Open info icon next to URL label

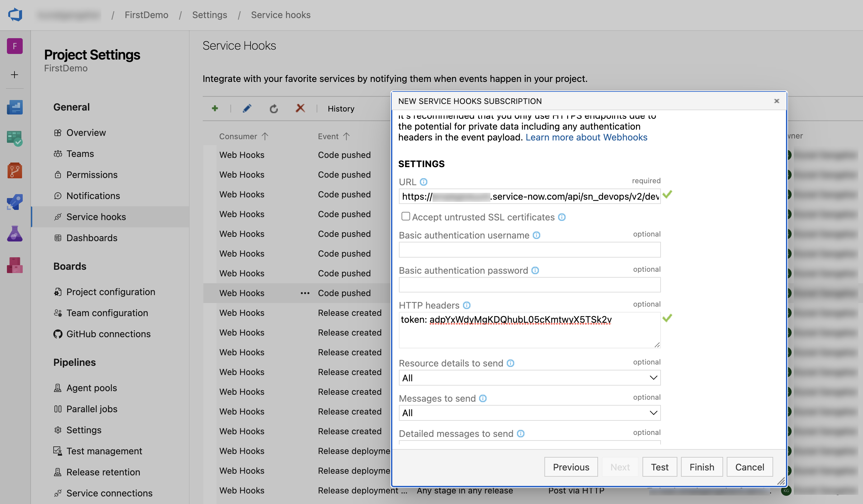pyautogui.click(x=424, y=182)
